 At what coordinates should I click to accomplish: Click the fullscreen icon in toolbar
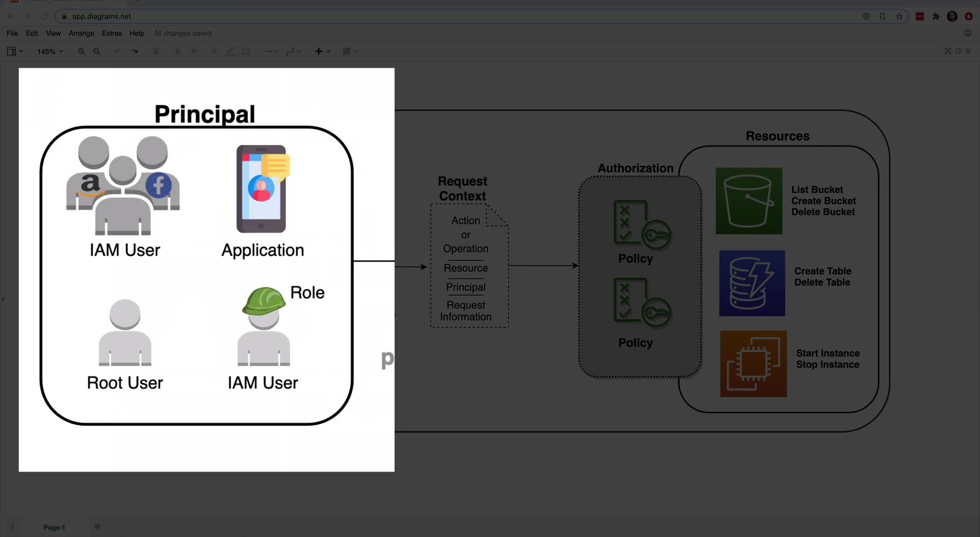coord(948,51)
